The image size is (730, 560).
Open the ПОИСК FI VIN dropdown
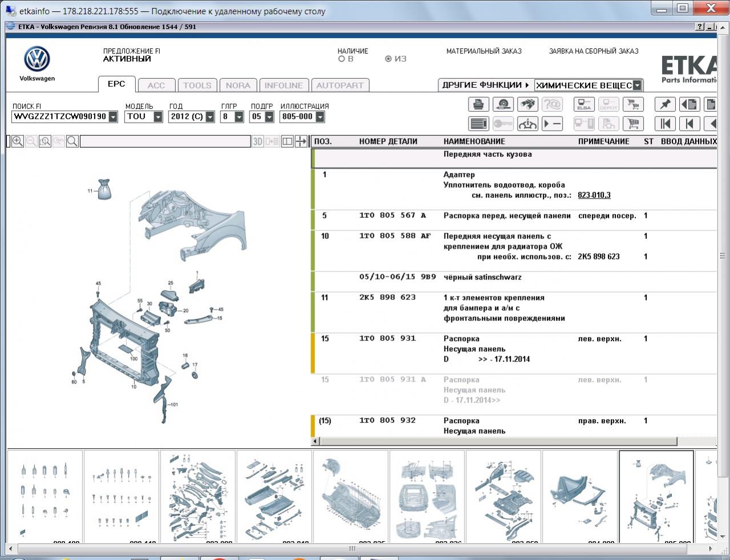pyautogui.click(x=113, y=117)
